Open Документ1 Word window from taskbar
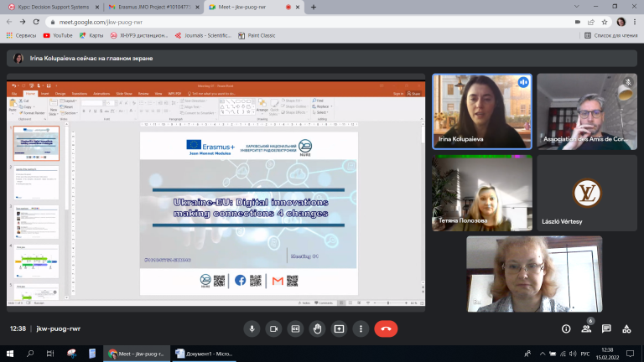 pos(204,354)
